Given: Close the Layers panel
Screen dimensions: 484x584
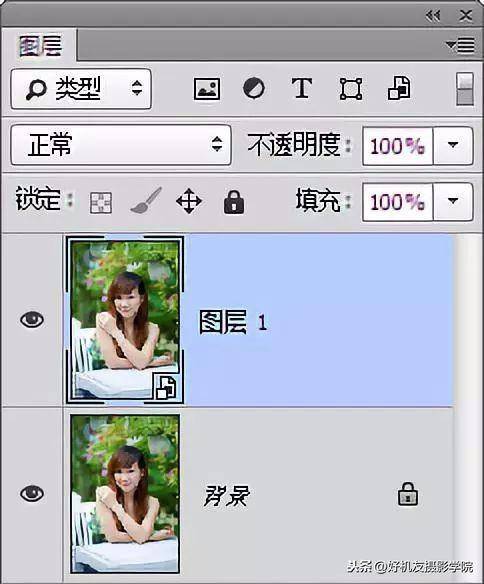Looking at the screenshot, I should [465, 16].
